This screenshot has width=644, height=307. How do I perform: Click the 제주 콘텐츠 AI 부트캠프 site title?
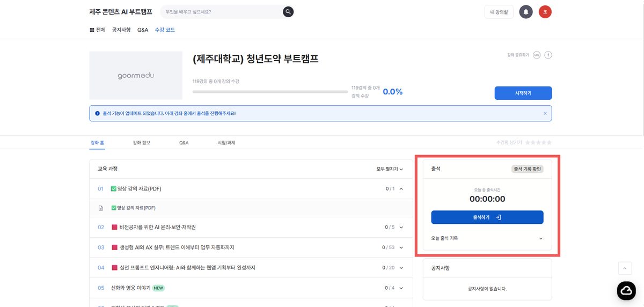tap(121, 12)
